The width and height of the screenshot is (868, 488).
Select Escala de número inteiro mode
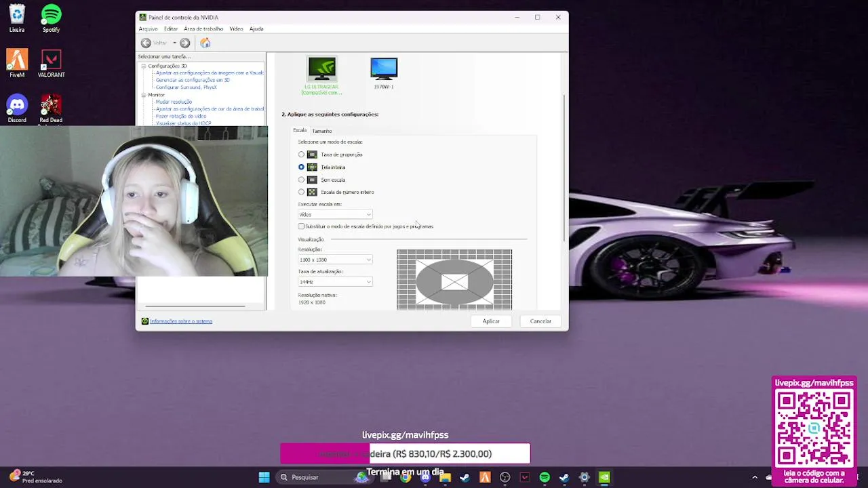(x=301, y=192)
